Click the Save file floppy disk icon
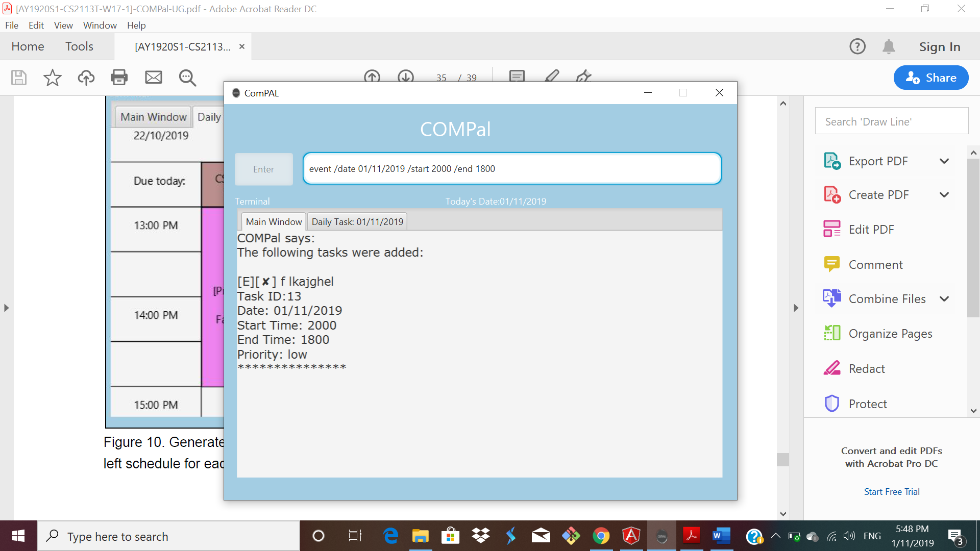The height and width of the screenshot is (551, 980). pyautogui.click(x=19, y=78)
